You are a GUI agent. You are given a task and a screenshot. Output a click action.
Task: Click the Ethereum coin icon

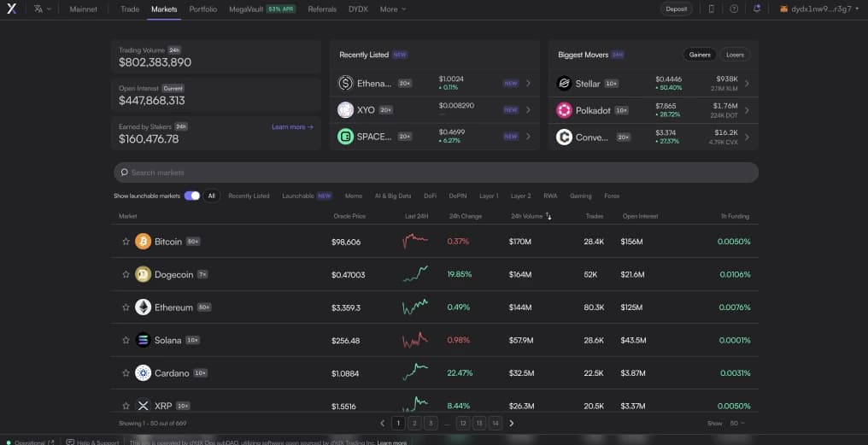[143, 307]
